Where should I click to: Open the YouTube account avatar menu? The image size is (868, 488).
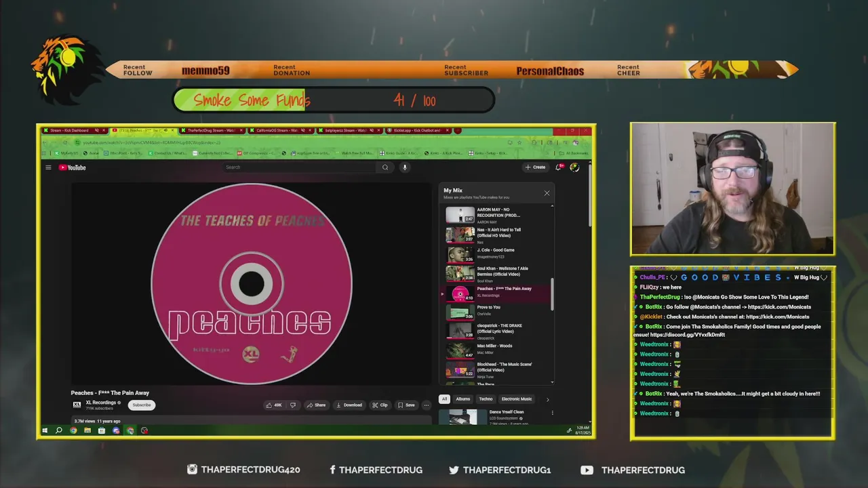(x=574, y=167)
